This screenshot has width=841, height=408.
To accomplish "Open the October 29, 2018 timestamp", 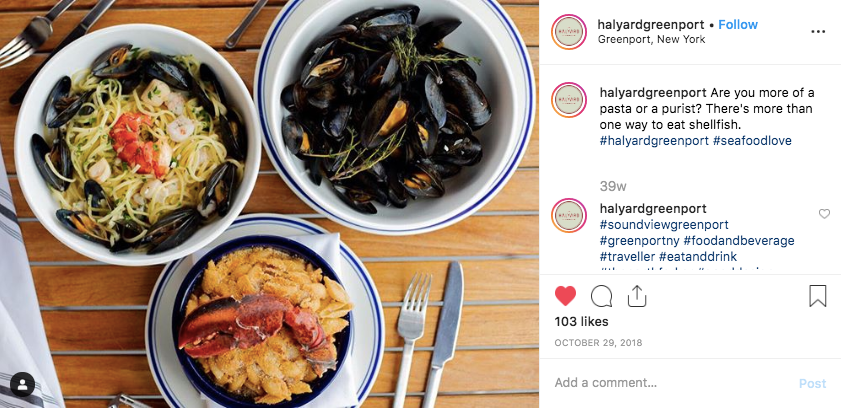I will click(598, 343).
